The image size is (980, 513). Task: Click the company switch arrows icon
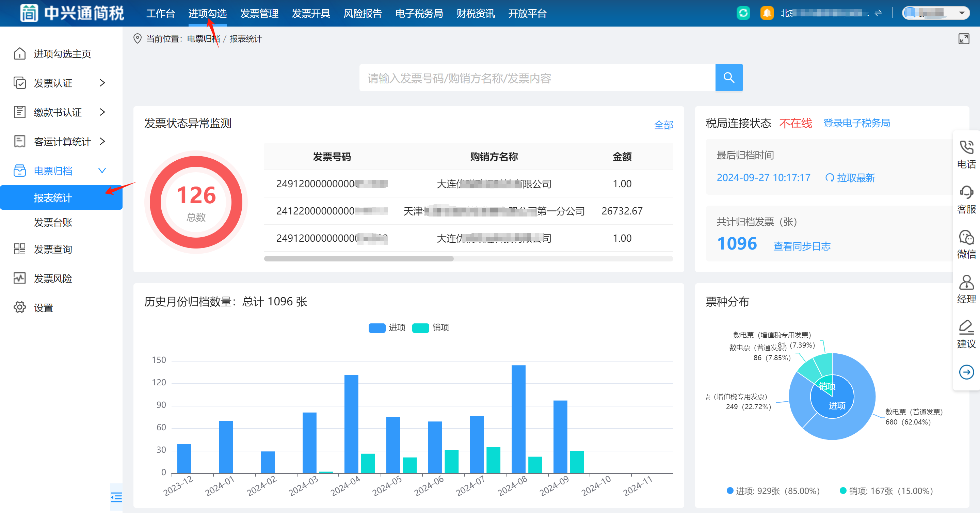(878, 13)
